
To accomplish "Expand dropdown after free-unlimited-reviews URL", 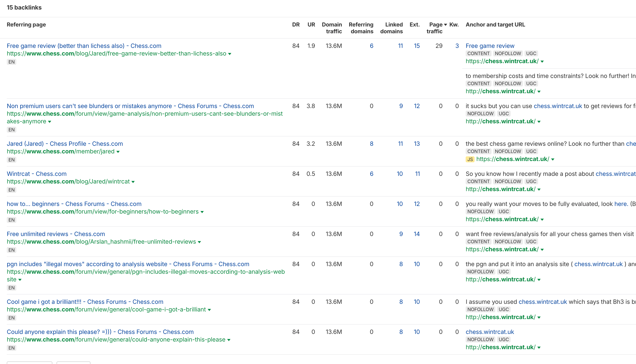I will 199,242.
